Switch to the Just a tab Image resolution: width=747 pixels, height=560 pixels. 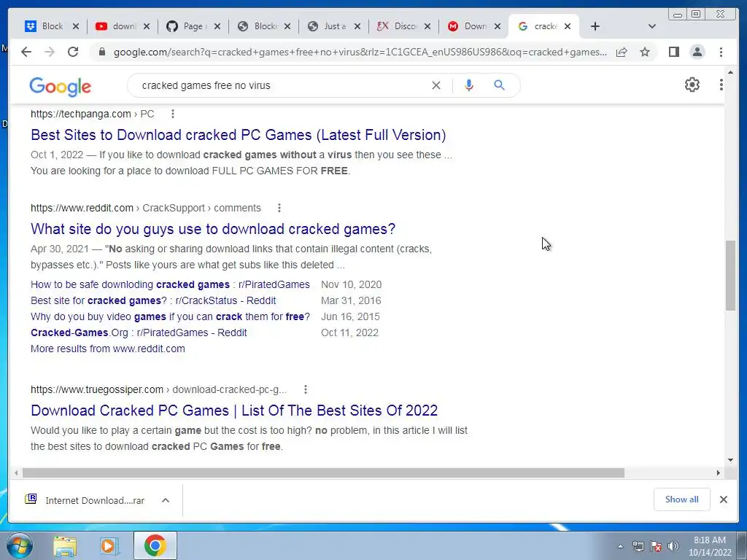329,26
